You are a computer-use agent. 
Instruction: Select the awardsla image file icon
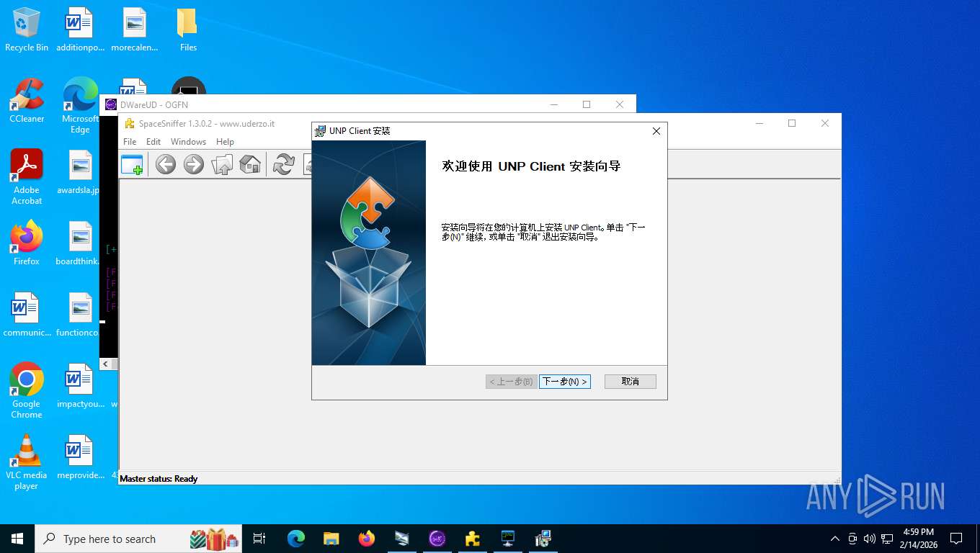coord(80,173)
